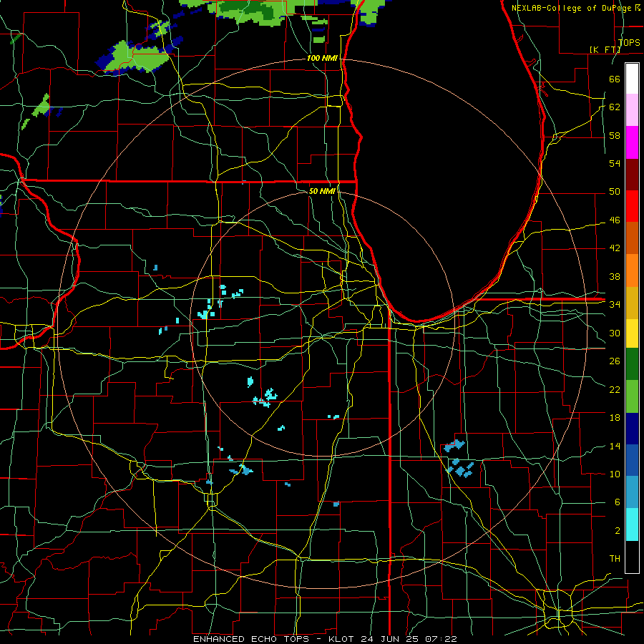Screen dimensions: 644x644
Task: Click the "10" legend value
Action: (615, 474)
